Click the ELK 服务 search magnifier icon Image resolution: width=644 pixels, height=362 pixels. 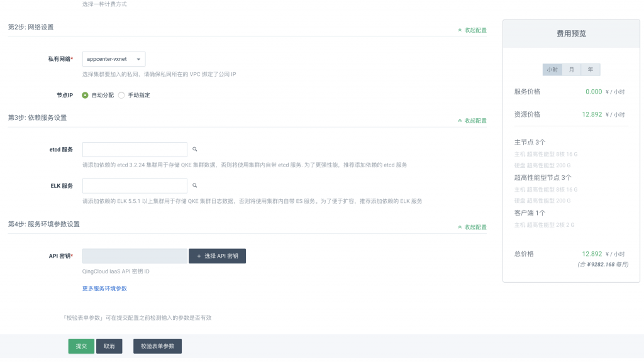coord(195,185)
